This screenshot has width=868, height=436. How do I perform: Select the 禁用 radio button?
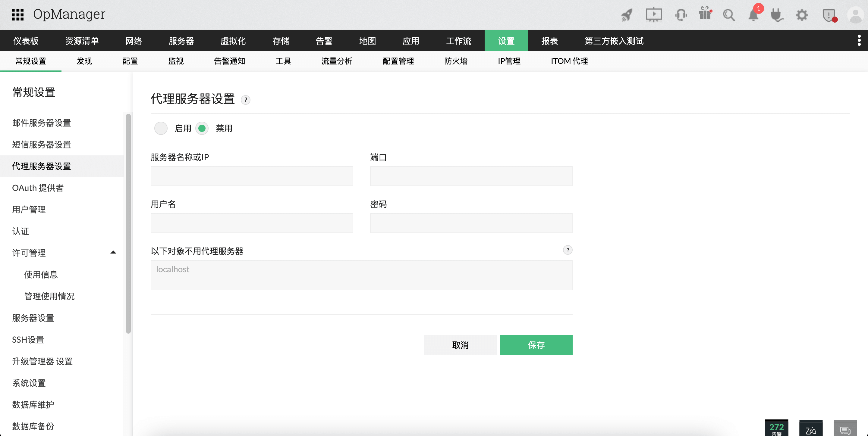coord(202,128)
